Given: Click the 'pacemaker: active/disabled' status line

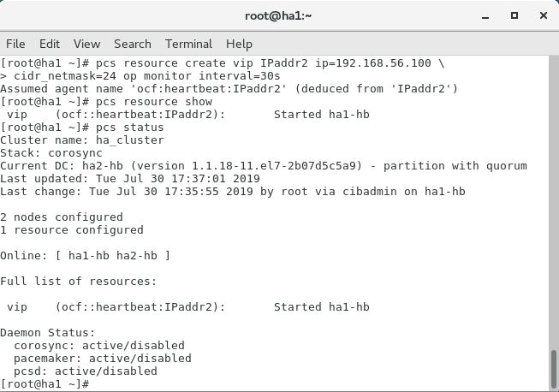Looking at the screenshot, I should pyautogui.click(x=103, y=358).
